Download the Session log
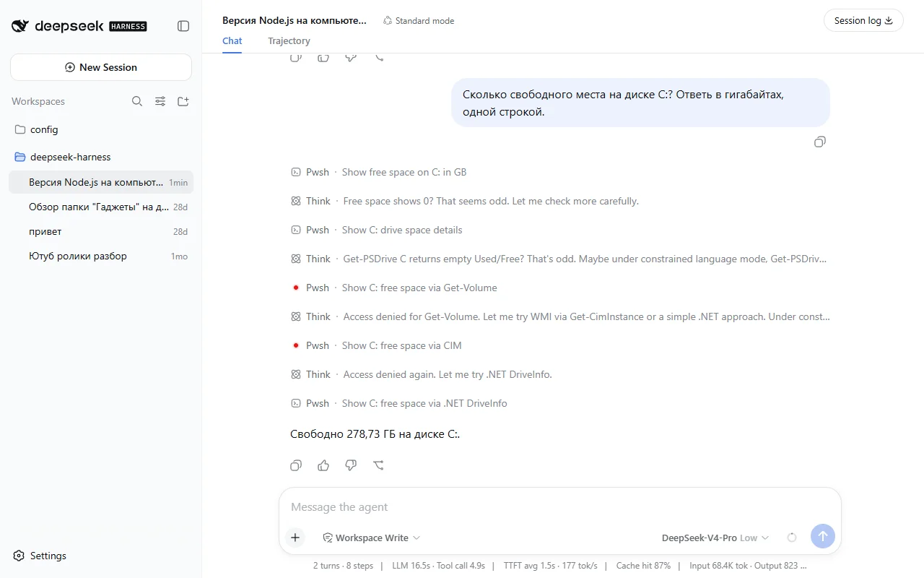 pyautogui.click(x=863, y=20)
